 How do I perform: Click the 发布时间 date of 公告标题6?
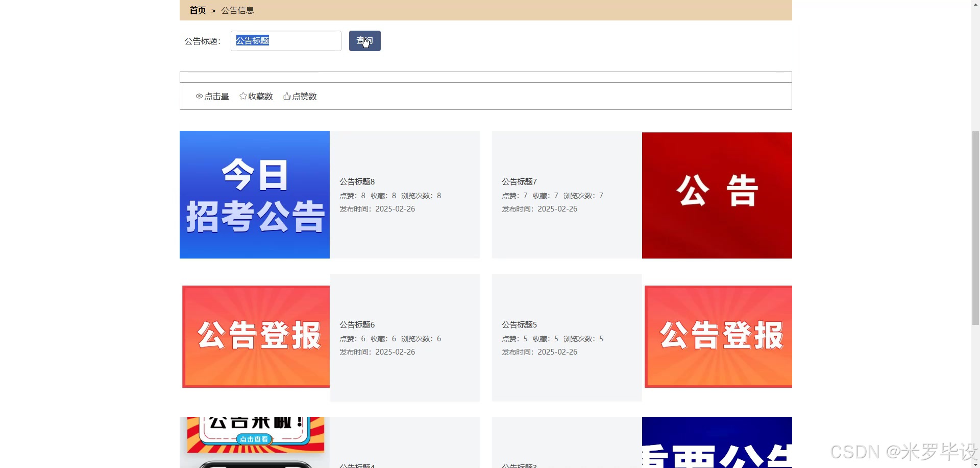377,352
